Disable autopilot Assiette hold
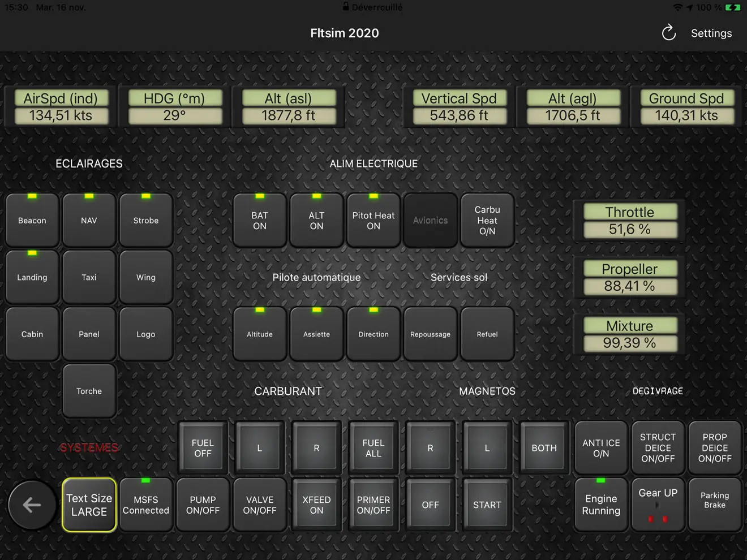Viewport: 747px width, 560px height. click(316, 334)
